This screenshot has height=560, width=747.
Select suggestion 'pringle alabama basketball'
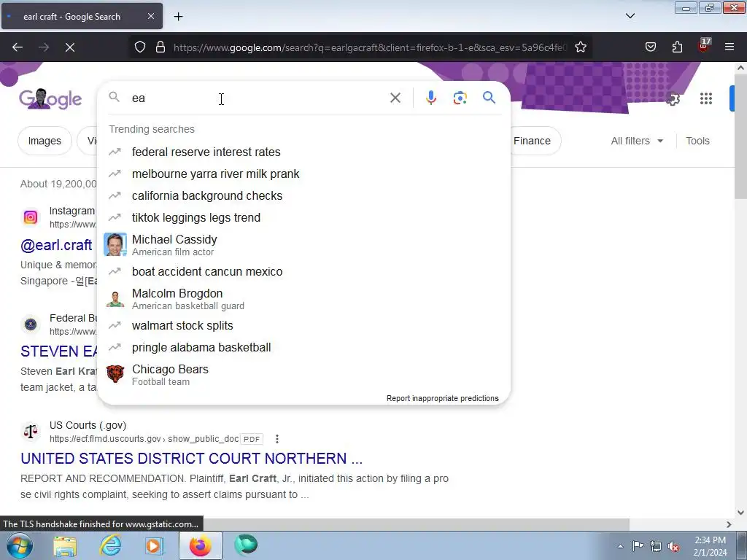point(303,348)
